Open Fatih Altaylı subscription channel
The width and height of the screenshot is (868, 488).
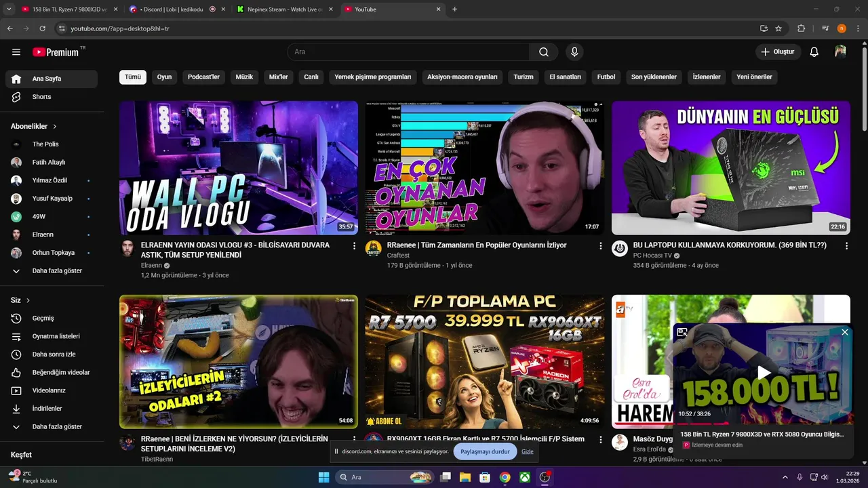pos(52,163)
